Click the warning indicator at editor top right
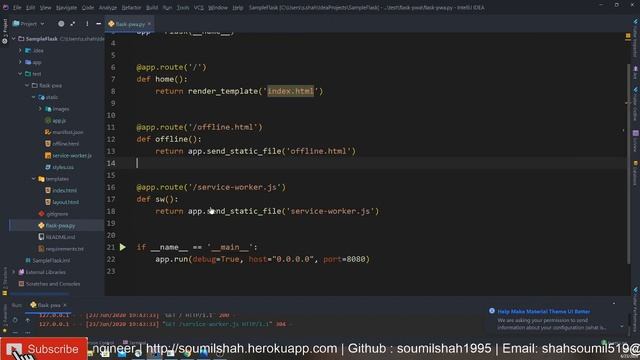 tap(628, 36)
